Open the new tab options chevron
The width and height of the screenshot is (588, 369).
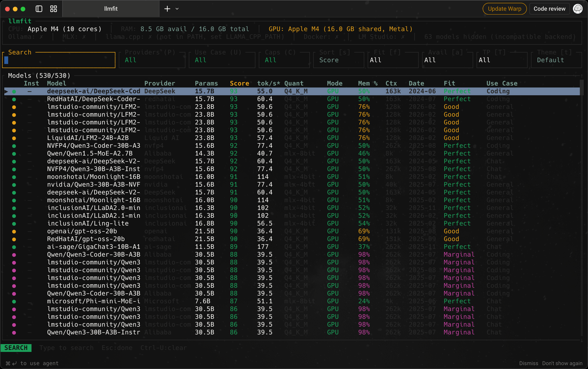pos(177,9)
